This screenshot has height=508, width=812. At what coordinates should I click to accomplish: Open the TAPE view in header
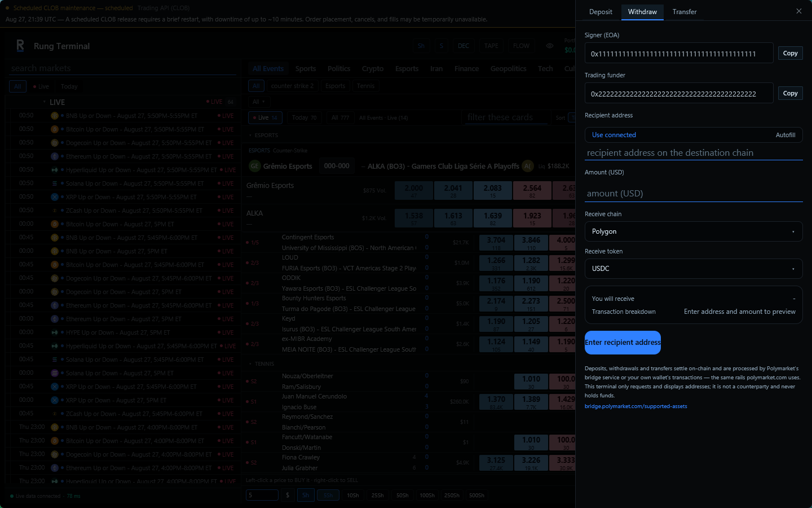(491, 46)
